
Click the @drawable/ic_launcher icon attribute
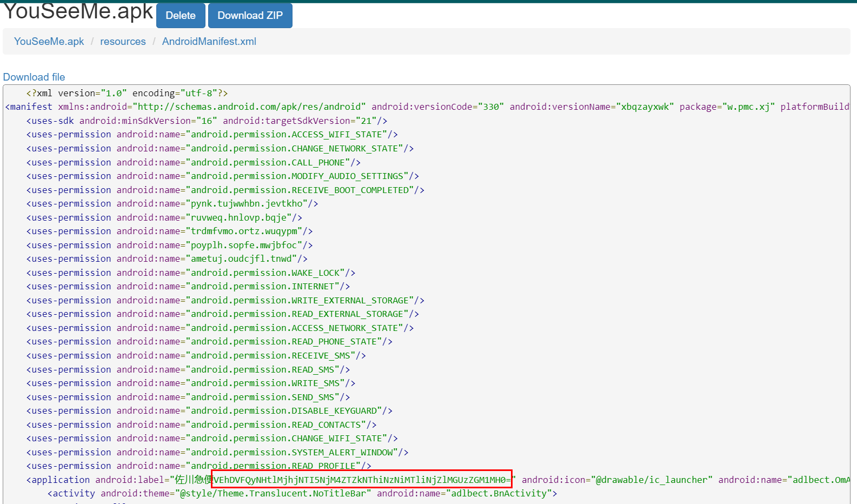[x=617, y=480]
